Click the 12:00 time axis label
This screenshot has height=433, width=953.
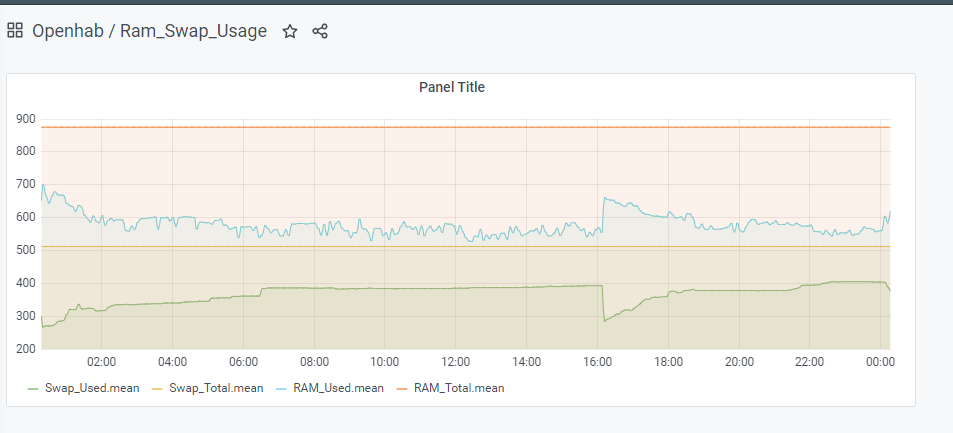[456, 362]
